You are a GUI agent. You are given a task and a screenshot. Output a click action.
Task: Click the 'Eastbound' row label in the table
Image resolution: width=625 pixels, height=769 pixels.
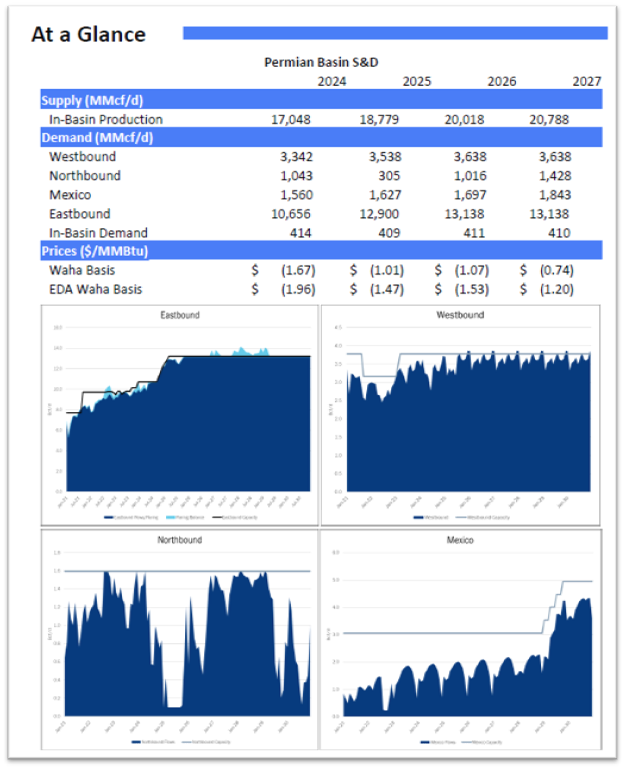pos(79,214)
